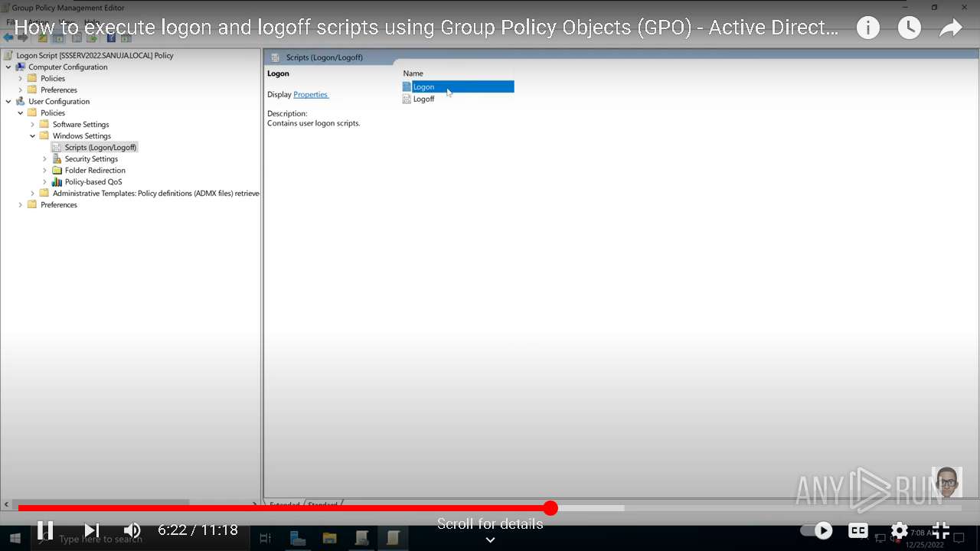Expand Policies under Computer Configuration
Viewport: 980px width, 551px height.
21,79
